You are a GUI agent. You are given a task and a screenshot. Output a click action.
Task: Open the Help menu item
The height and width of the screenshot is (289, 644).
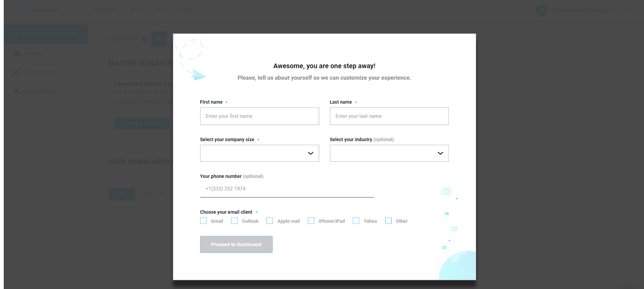click(159, 10)
